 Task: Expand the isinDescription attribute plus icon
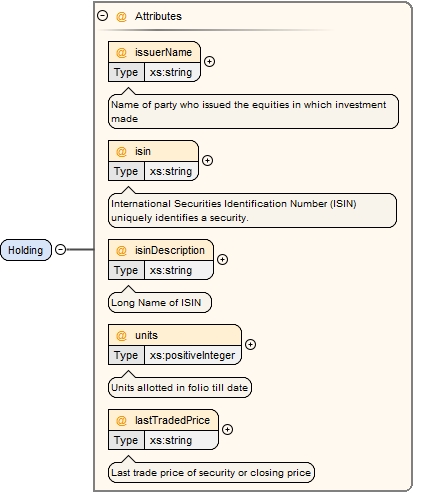click(222, 259)
